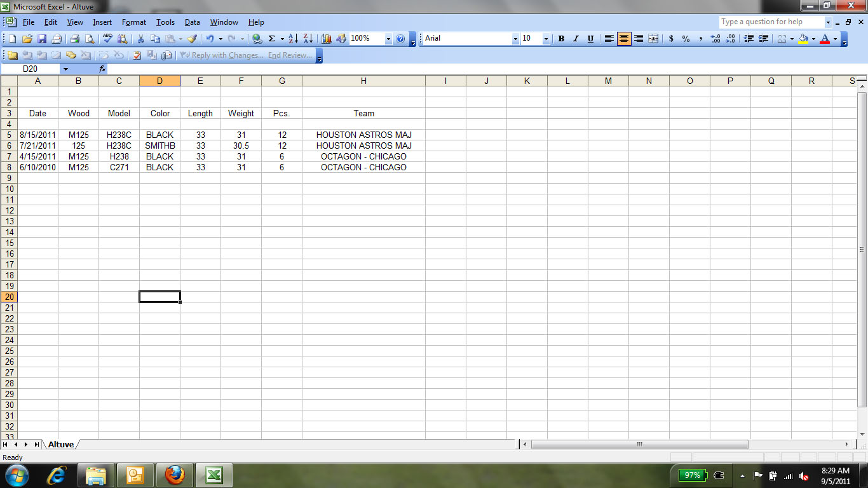Screen dimensions: 868x488
Task: Cut selection with the scissors icon
Action: [x=140, y=39]
